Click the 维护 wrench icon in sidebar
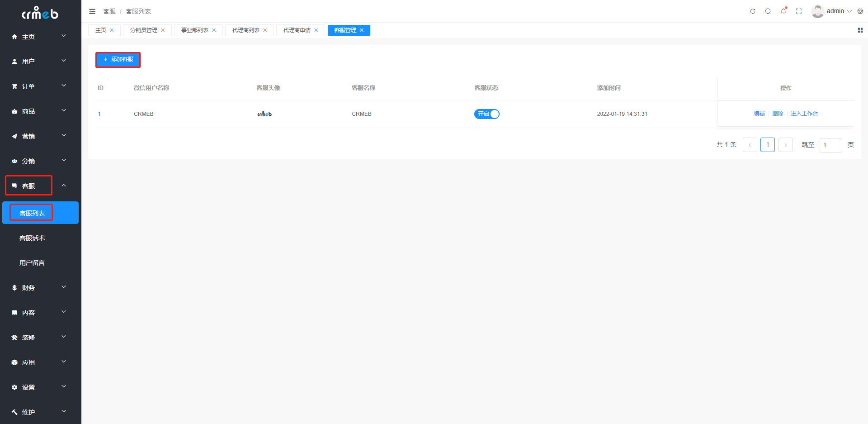The height and width of the screenshot is (424, 868). [x=14, y=412]
